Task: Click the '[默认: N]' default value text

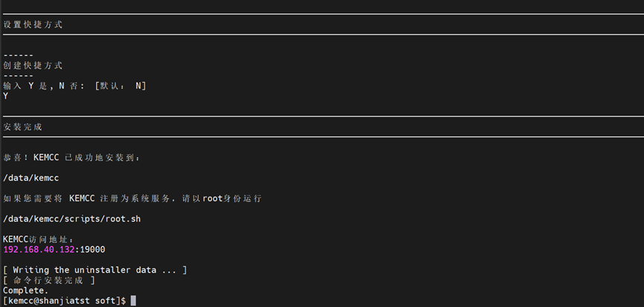Action: 121,86
